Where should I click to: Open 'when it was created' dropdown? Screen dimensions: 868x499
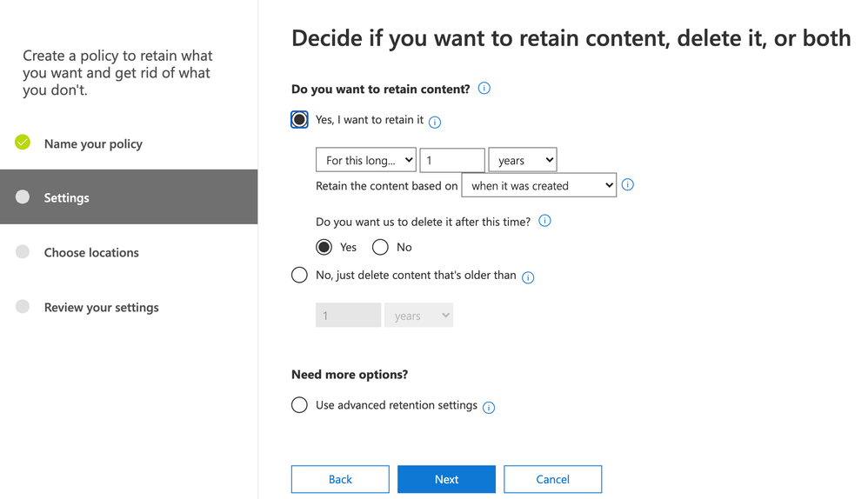pyautogui.click(x=538, y=185)
